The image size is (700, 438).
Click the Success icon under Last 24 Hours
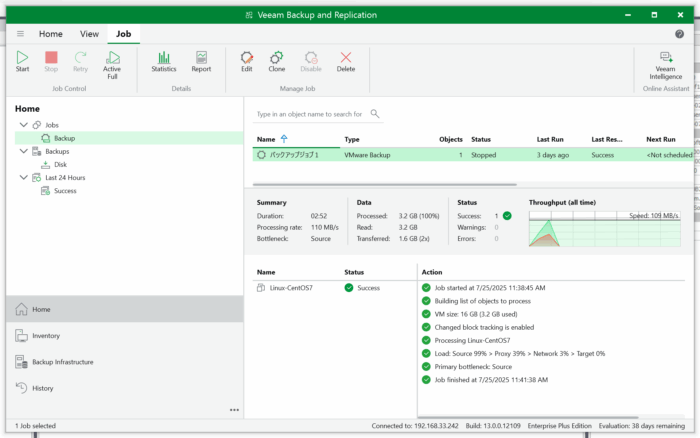[x=46, y=191]
